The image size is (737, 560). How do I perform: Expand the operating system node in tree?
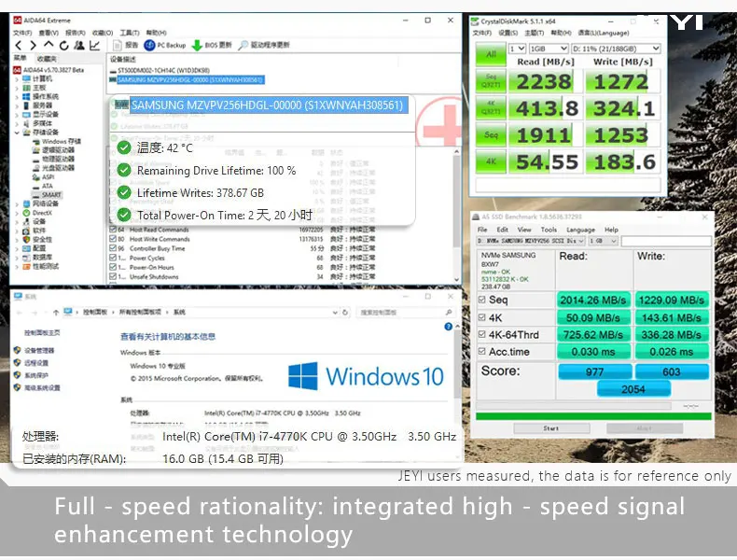click(17, 97)
